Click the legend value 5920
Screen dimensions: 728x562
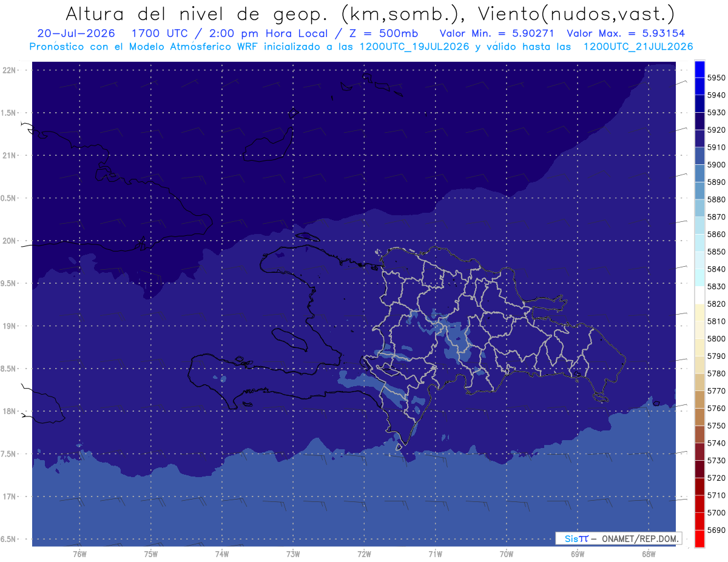click(x=716, y=130)
